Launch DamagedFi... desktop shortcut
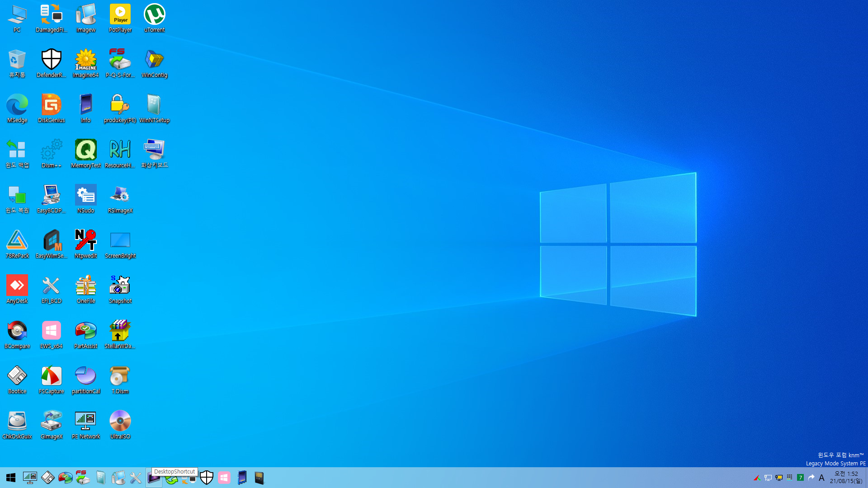Screen dimensions: 868x488 (x=52, y=19)
